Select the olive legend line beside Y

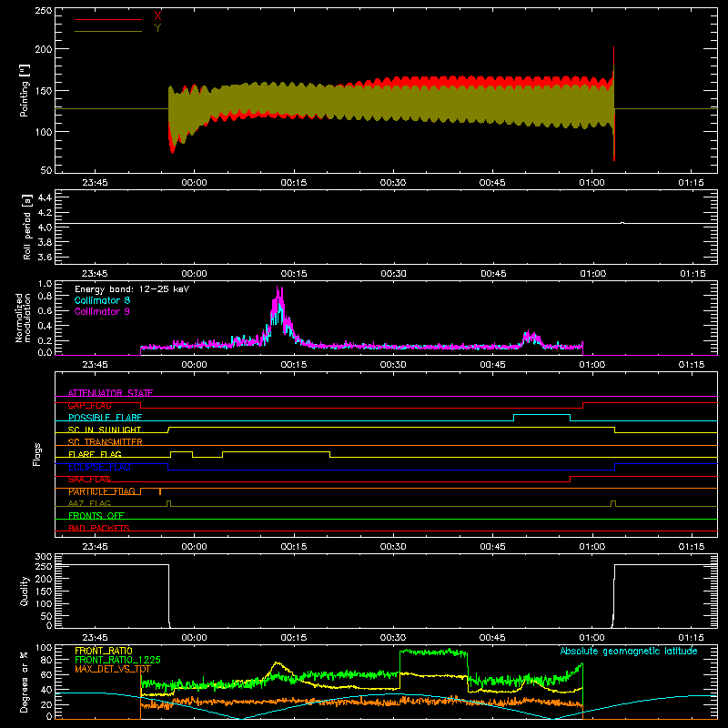click(x=108, y=31)
